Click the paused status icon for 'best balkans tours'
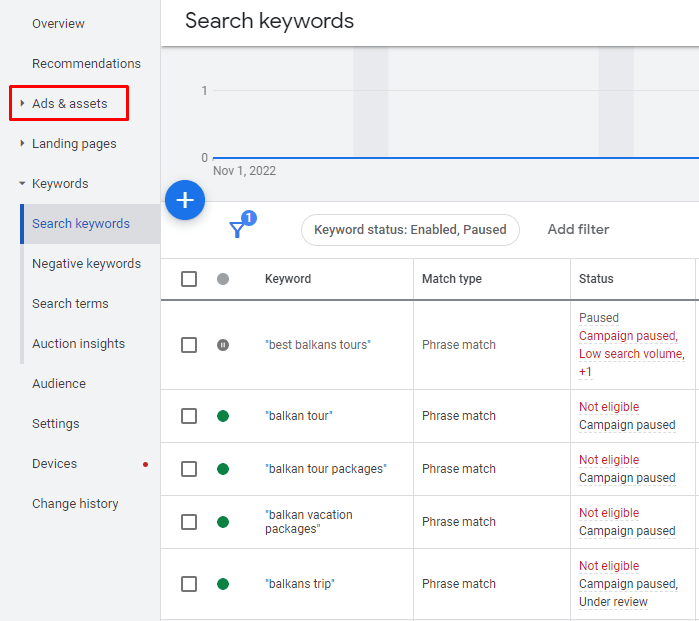 [223, 345]
